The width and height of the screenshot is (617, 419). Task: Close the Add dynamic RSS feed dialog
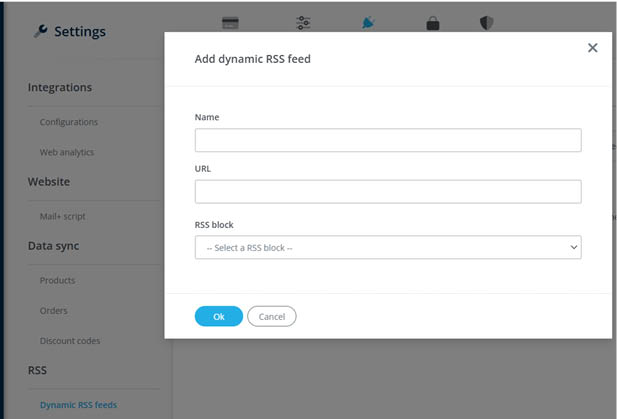(592, 48)
